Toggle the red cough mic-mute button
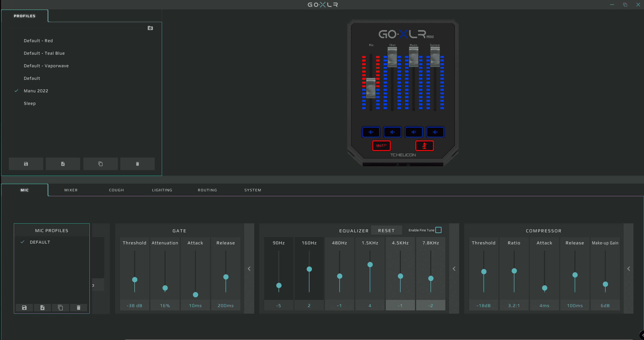The height and width of the screenshot is (340, 644). 424,146
